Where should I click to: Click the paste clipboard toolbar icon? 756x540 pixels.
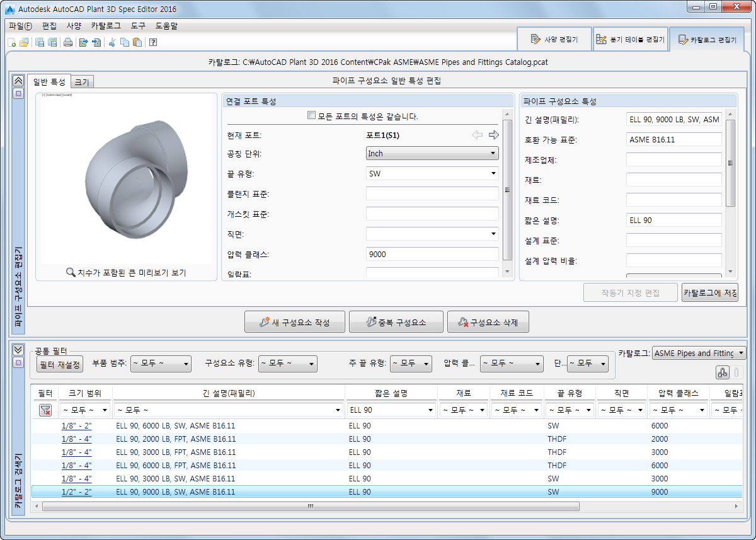point(137,42)
